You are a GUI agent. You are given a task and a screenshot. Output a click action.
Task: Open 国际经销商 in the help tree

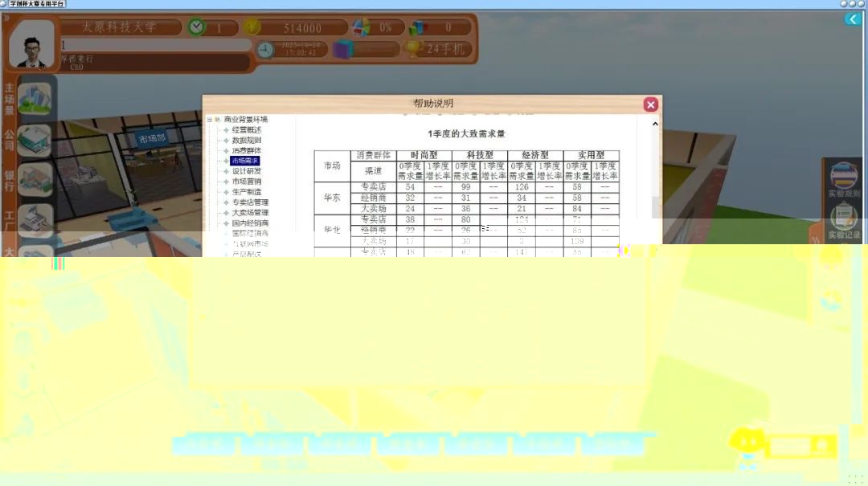tap(250, 234)
